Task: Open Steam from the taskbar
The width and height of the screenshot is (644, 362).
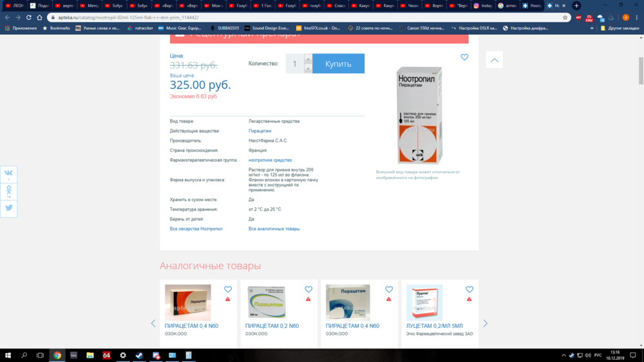Action: point(139,355)
